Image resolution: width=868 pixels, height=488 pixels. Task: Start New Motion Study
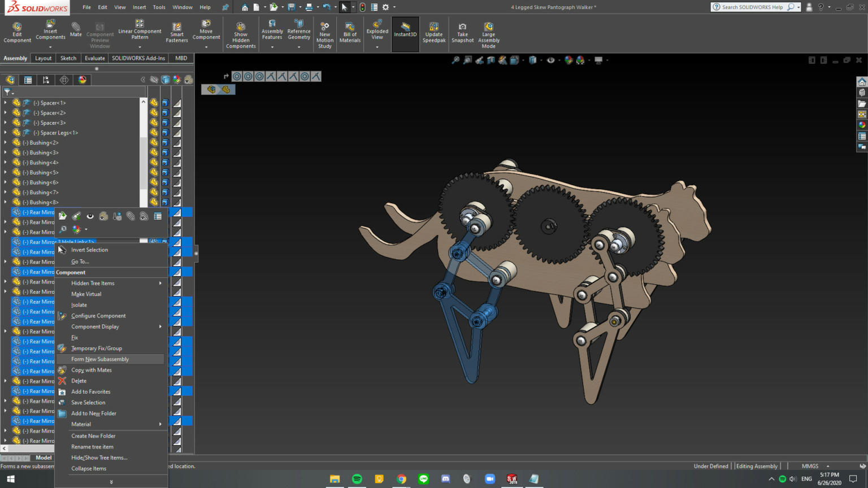click(x=325, y=35)
